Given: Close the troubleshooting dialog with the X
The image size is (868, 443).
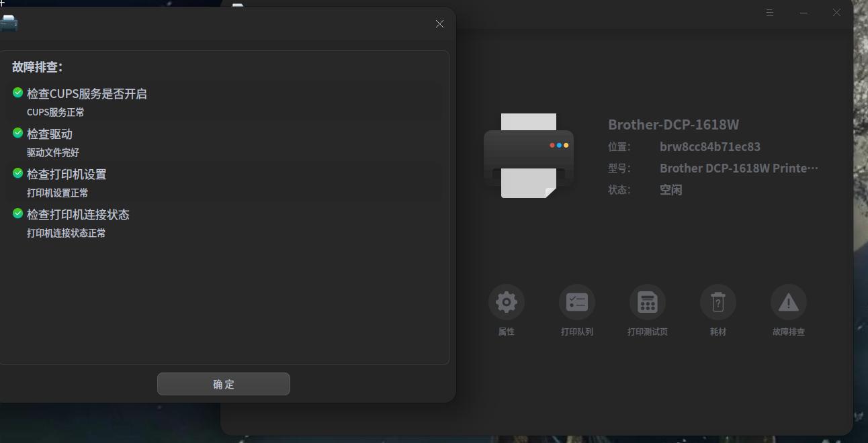Looking at the screenshot, I should click(439, 23).
